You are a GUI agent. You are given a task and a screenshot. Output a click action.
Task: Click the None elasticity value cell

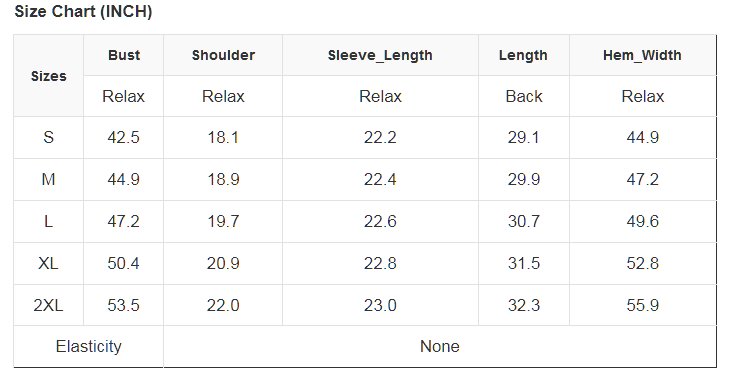440,346
